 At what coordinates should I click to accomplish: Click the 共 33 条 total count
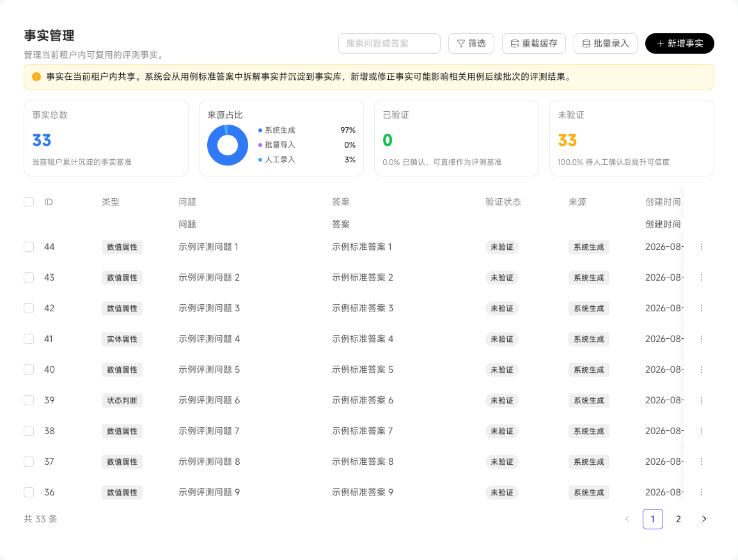(x=40, y=519)
